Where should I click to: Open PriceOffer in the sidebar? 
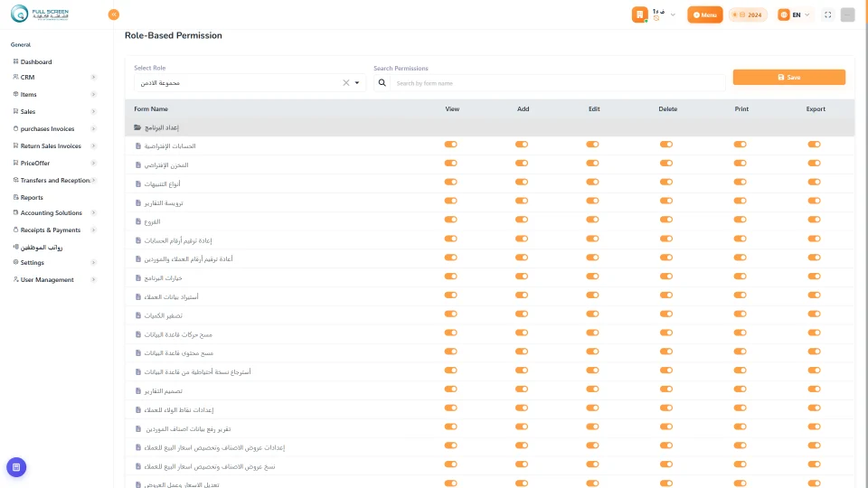[x=35, y=164]
